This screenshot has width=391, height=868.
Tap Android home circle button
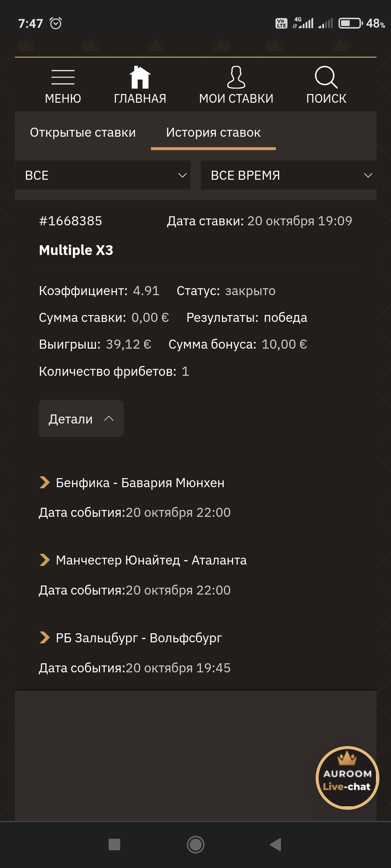[195, 844]
